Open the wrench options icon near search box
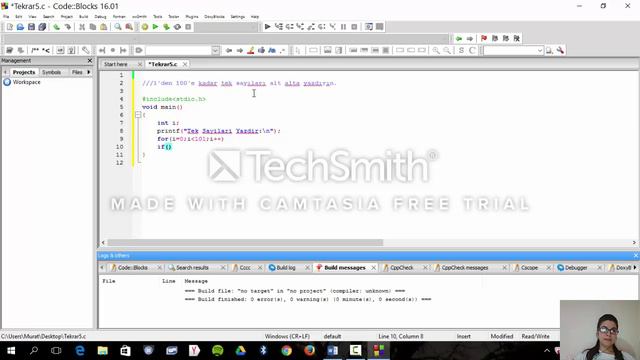Screen dimensions: 640x360 coord(560,50)
